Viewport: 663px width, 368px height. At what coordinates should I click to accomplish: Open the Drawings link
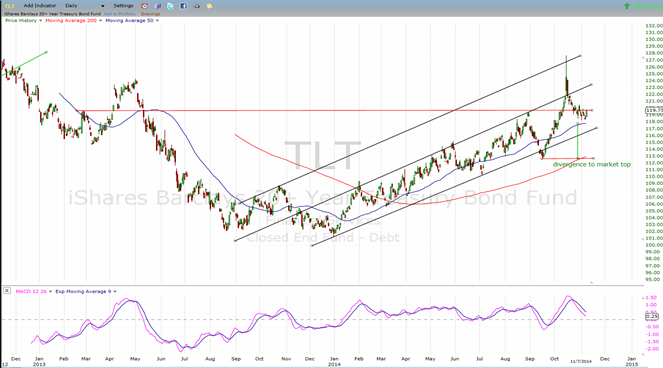pos(151,14)
